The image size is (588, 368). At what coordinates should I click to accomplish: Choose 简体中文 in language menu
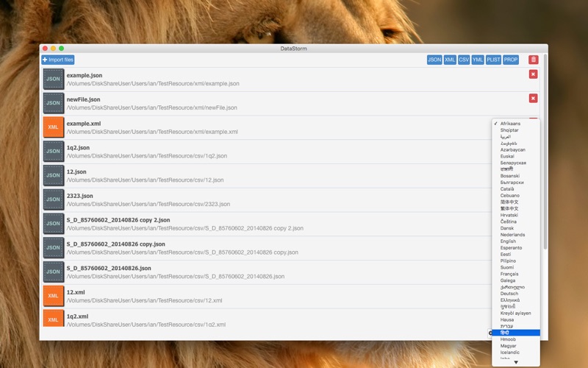(516, 202)
